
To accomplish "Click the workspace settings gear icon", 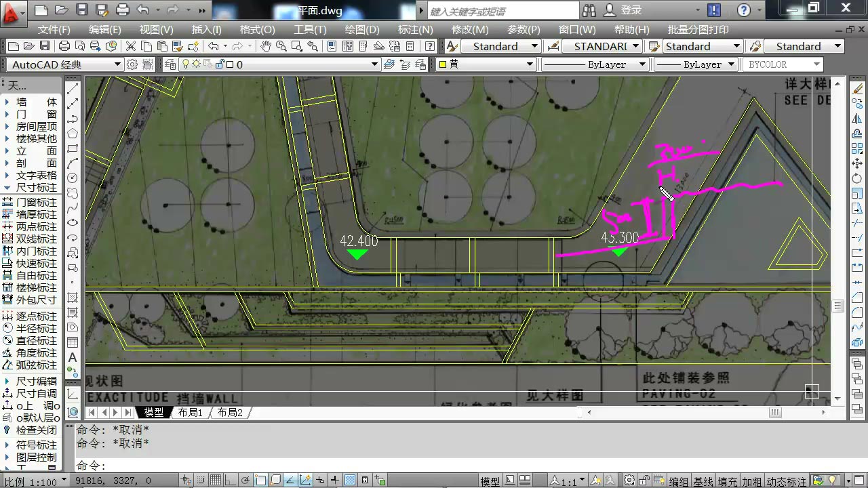I will [132, 64].
